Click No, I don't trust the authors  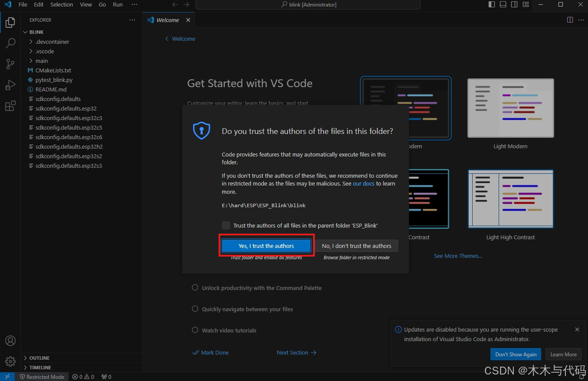coord(356,246)
